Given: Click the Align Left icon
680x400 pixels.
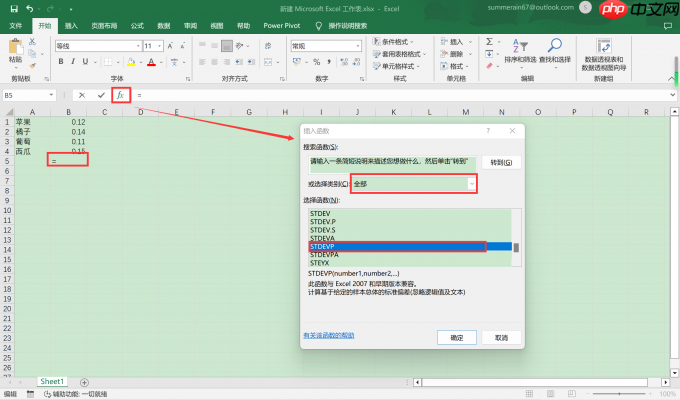Looking at the screenshot, I should pos(202,62).
